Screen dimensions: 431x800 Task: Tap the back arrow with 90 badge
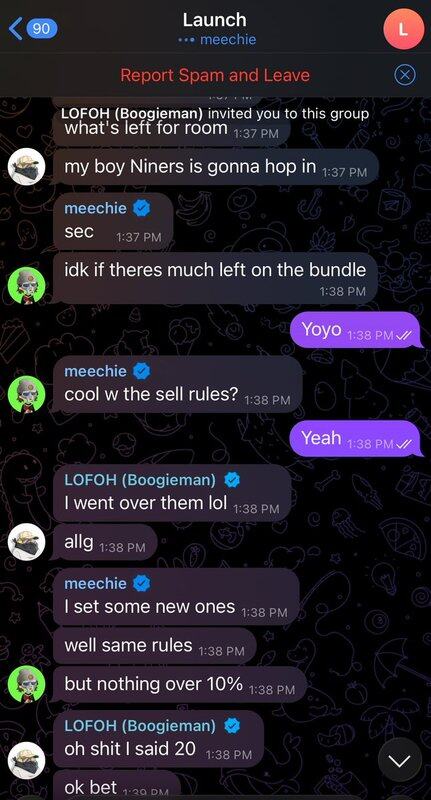[x=33, y=29]
